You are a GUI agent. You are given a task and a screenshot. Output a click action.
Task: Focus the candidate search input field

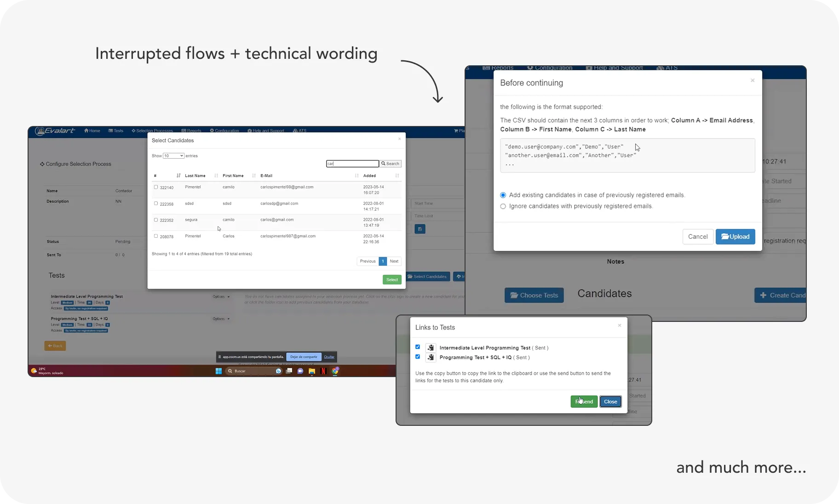pyautogui.click(x=352, y=164)
